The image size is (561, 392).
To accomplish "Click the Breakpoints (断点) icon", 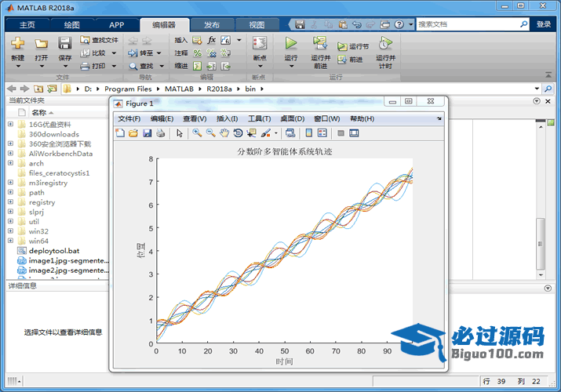I will click(x=260, y=44).
